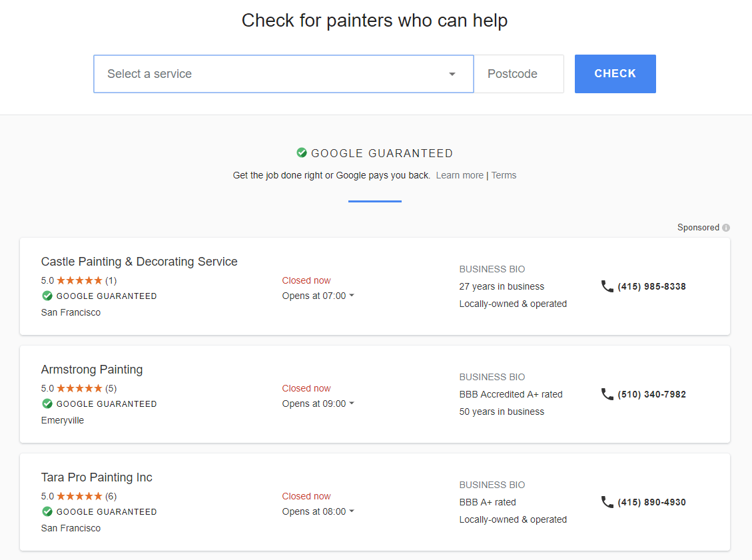
Task: Click 'BBB Accredited A+ rated' text
Action: (x=511, y=395)
